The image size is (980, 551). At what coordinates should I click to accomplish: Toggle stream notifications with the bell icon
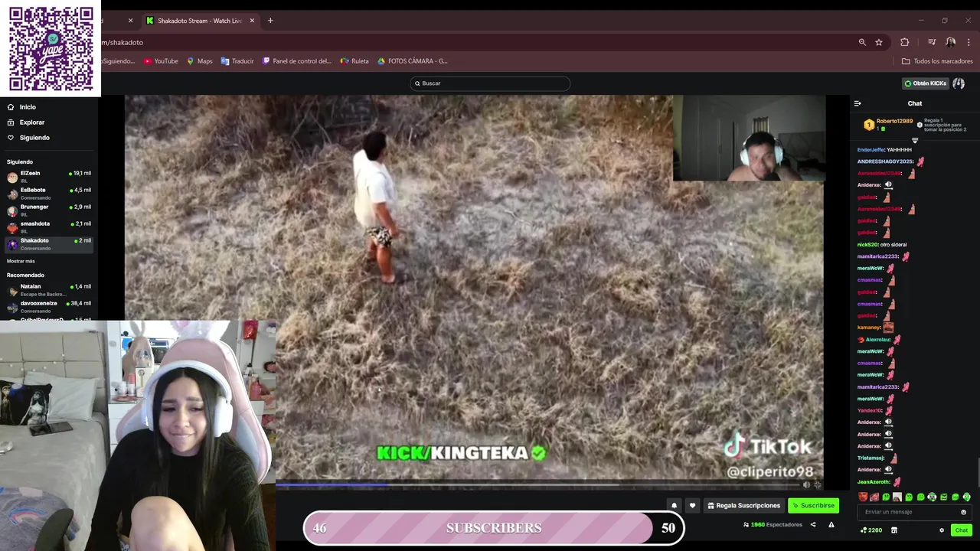point(674,505)
